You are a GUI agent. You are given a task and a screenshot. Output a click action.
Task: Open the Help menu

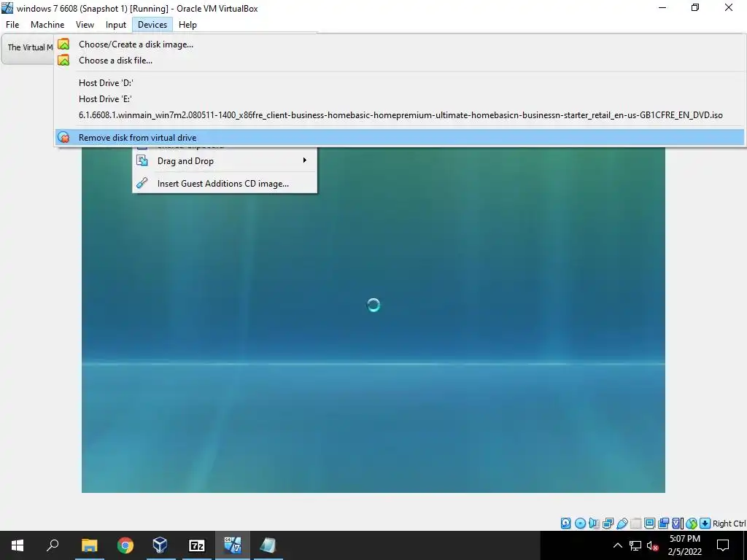[x=187, y=25]
